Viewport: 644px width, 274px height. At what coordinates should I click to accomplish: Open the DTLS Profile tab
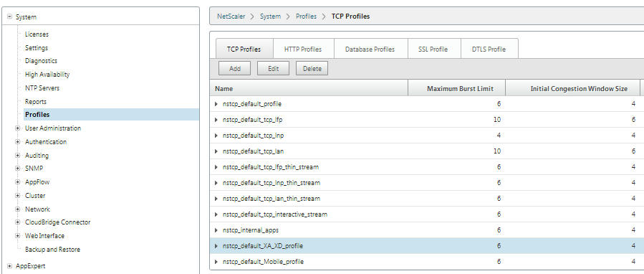[x=489, y=49]
